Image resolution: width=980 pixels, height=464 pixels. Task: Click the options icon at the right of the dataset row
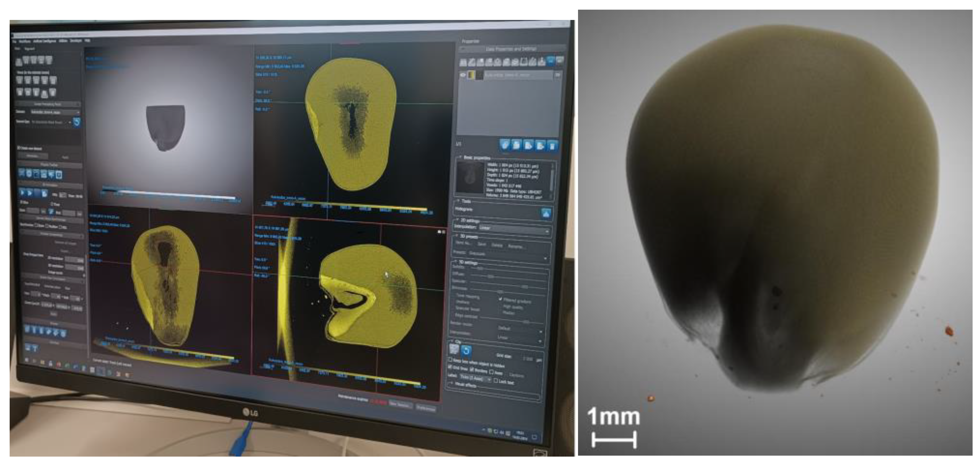point(557,75)
